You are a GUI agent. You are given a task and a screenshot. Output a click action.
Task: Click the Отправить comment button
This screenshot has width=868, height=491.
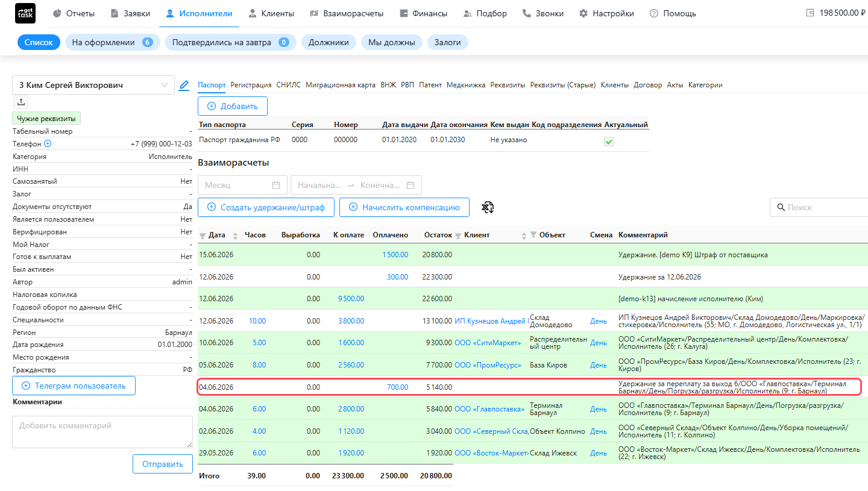pyautogui.click(x=163, y=464)
